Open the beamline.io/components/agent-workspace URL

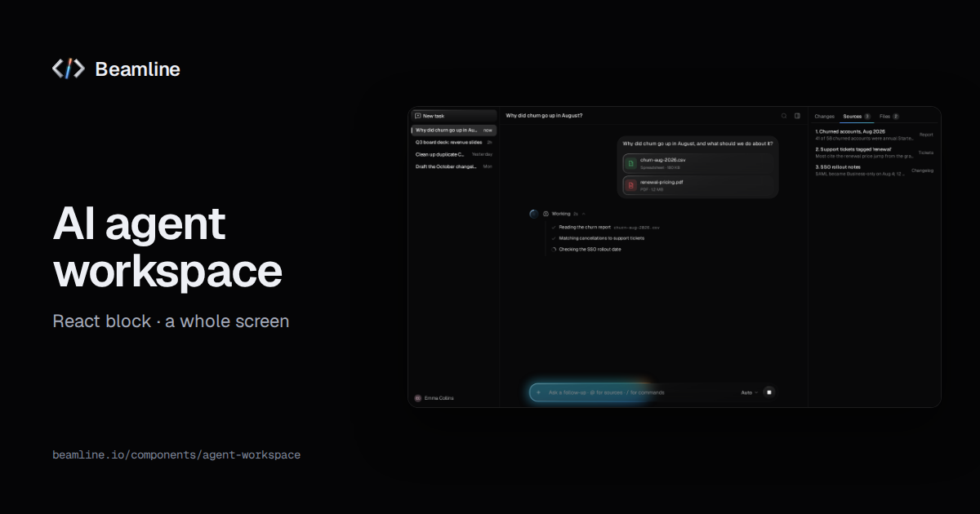click(x=176, y=454)
